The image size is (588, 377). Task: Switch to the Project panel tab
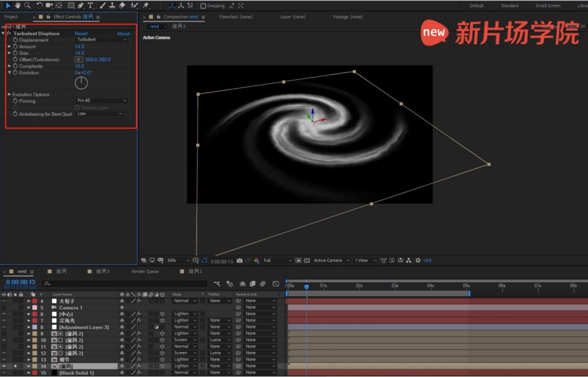pyautogui.click(x=11, y=17)
